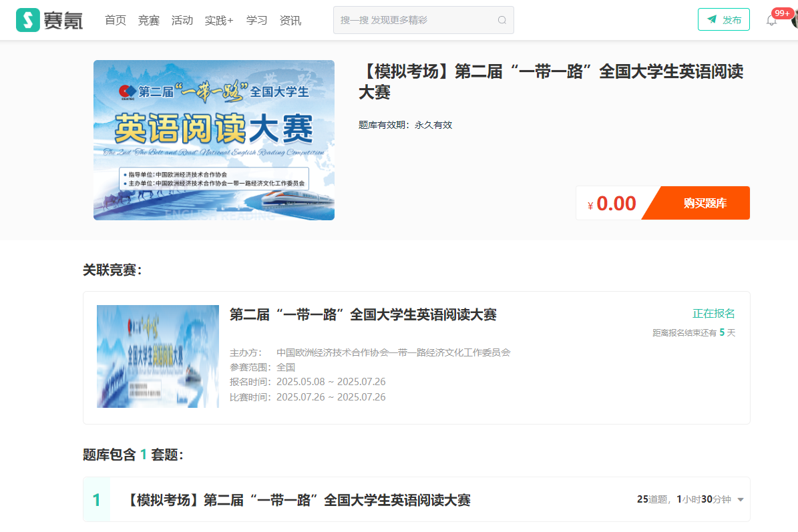Open the 【模拟考场】 question set row title
Image resolution: width=798 pixels, height=532 pixels.
click(x=298, y=500)
